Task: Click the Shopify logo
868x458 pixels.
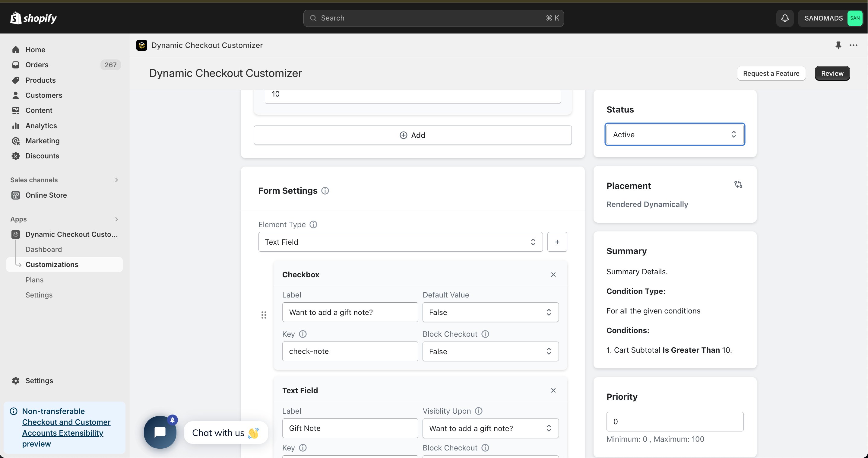Action: coord(33,18)
